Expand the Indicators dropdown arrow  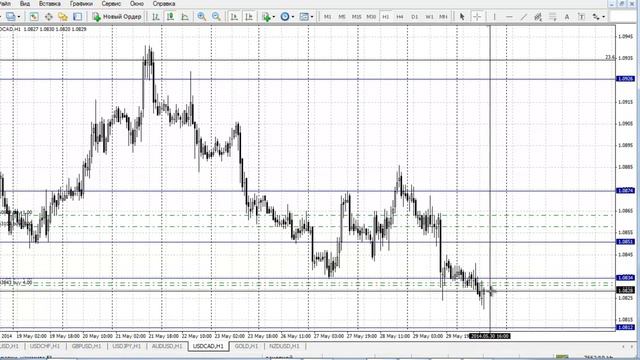click(x=273, y=17)
